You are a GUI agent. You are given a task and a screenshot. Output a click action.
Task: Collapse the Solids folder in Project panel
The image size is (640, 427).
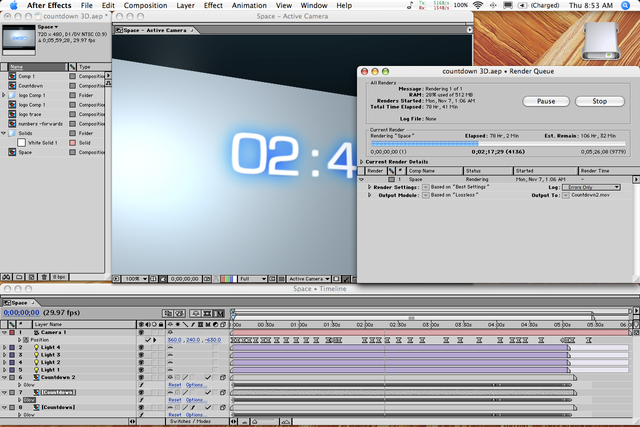coord(4,132)
